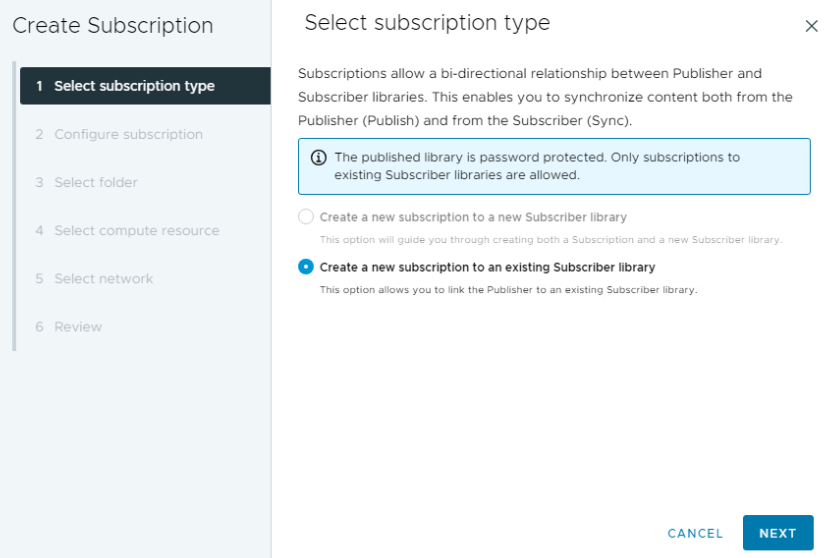Image resolution: width=829 pixels, height=558 pixels.
Task: Close the Create Subscription wizard dialog
Action: [811, 26]
